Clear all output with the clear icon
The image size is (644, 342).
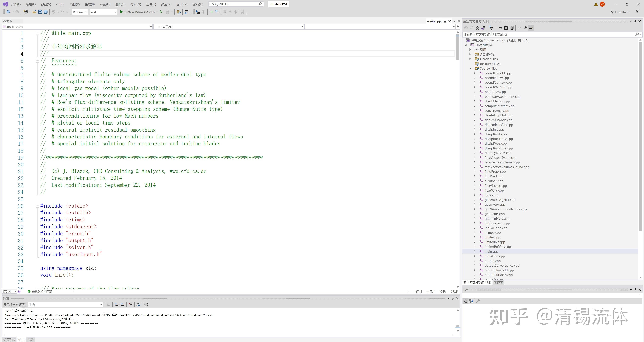point(130,305)
